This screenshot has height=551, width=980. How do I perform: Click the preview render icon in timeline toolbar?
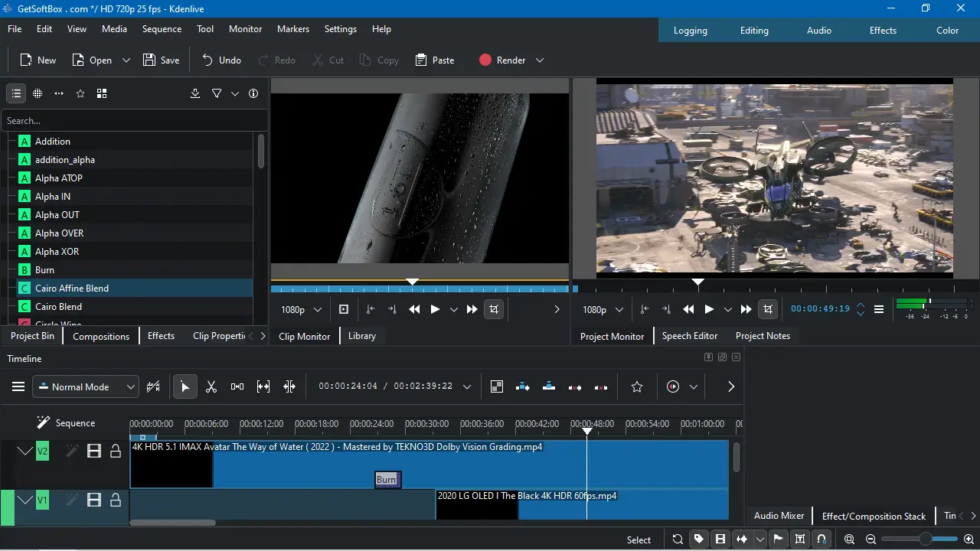[673, 386]
